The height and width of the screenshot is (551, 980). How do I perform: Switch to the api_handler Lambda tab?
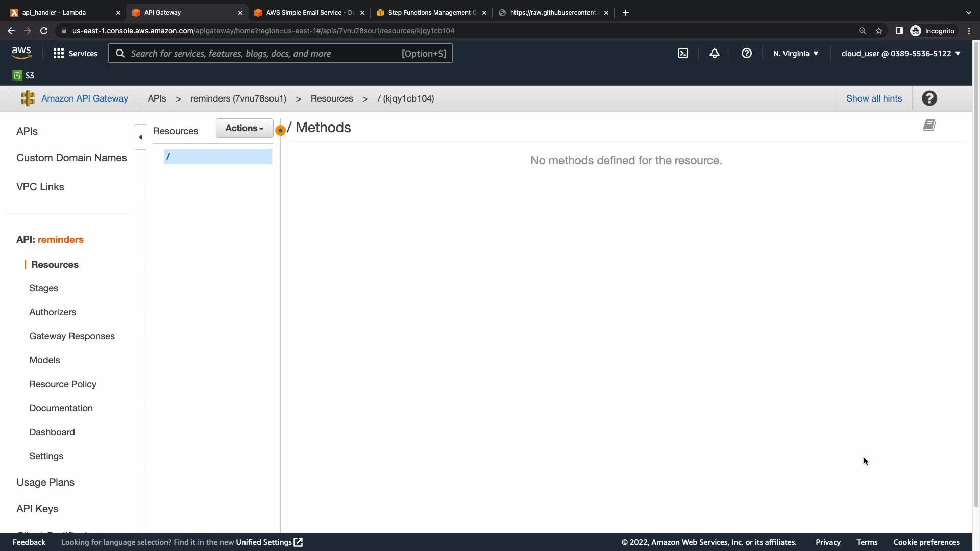pyautogui.click(x=54, y=13)
